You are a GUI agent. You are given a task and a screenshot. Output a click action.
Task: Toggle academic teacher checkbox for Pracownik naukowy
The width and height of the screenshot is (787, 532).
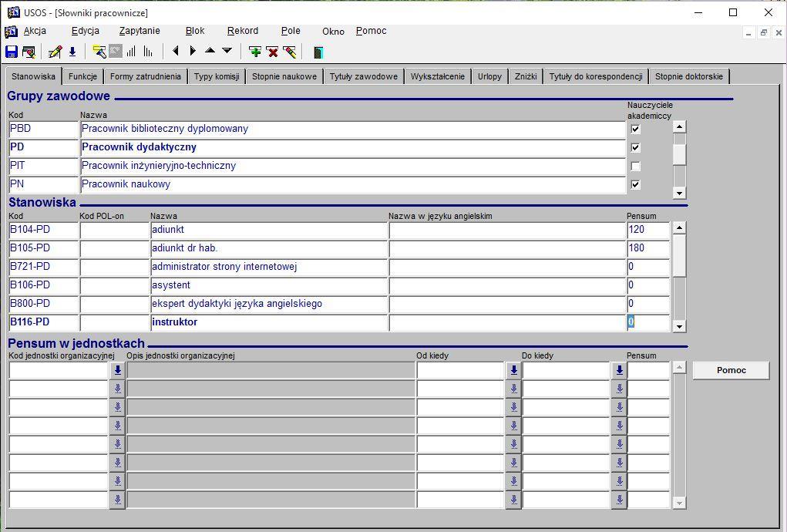(635, 185)
